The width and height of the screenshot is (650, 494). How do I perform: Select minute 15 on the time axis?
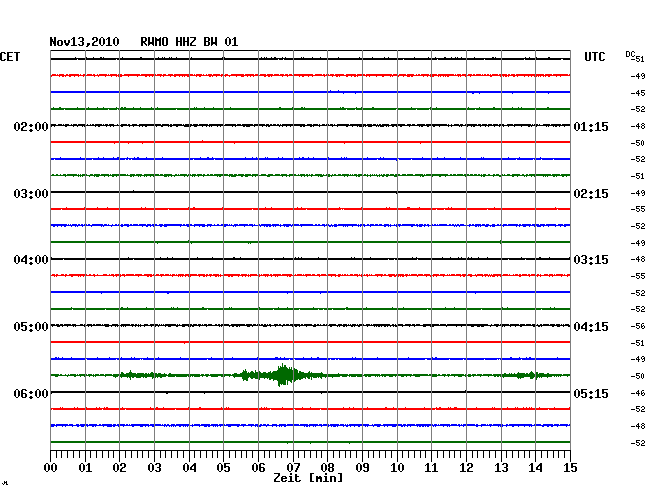click(x=570, y=467)
